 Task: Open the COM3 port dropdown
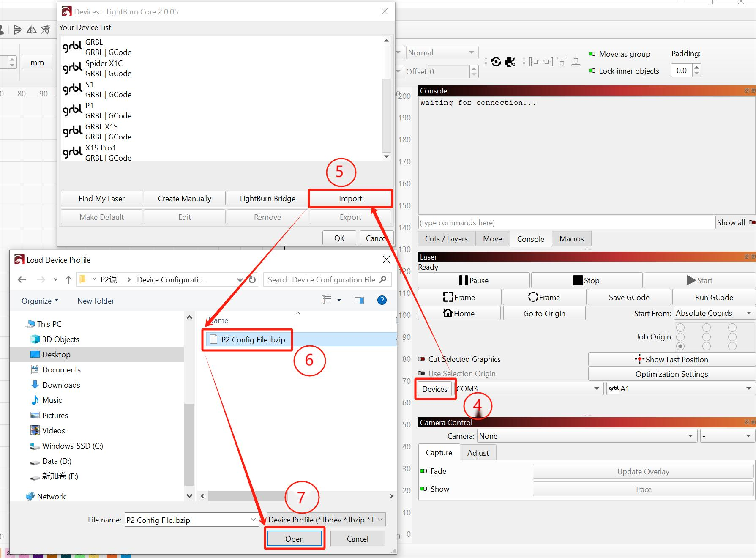(x=529, y=388)
